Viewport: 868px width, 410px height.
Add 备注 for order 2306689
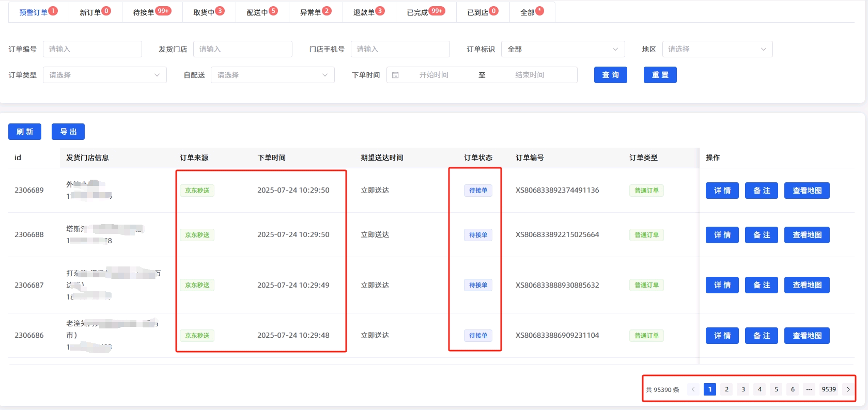coord(762,191)
